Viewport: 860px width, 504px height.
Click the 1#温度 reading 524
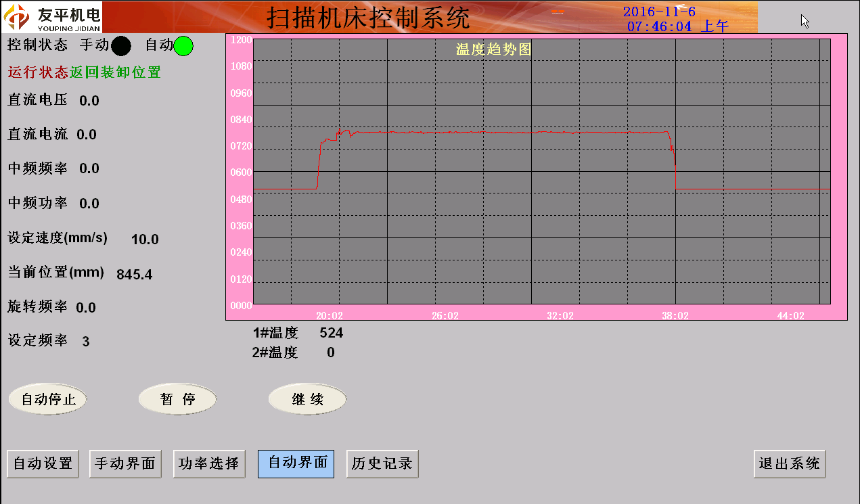click(x=331, y=333)
